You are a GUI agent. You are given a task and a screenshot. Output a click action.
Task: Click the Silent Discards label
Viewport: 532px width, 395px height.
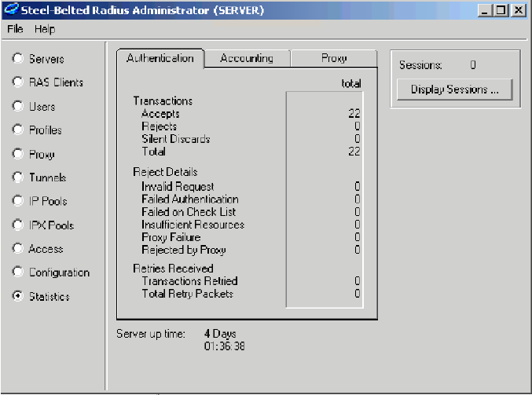tap(176, 139)
